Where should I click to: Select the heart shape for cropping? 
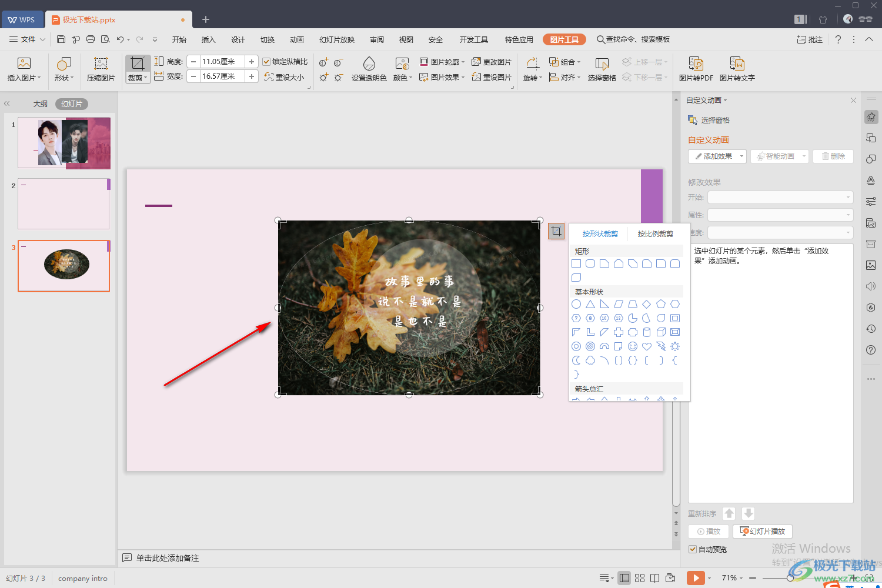click(x=647, y=346)
